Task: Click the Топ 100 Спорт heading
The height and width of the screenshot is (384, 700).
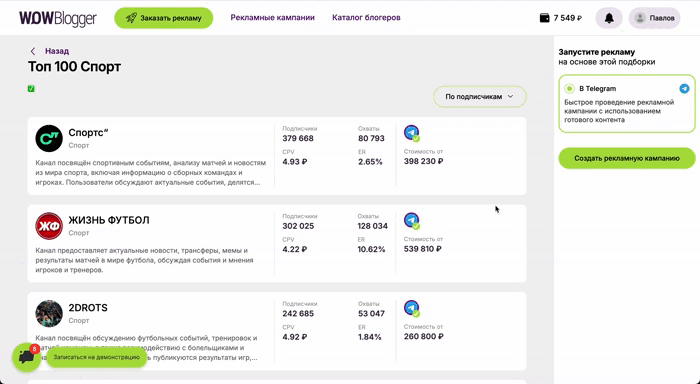Action: click(75, 67)
